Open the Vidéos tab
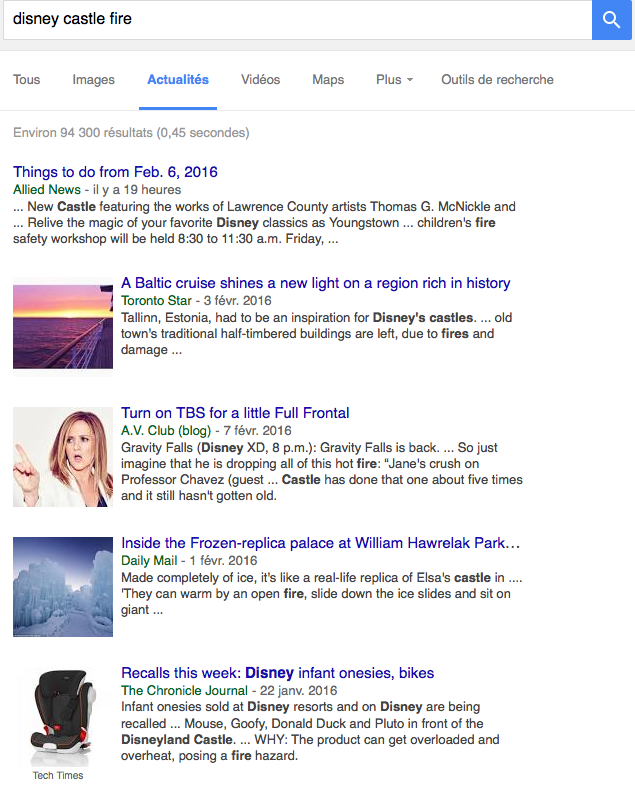635x787 pixels. pos(261,79)
